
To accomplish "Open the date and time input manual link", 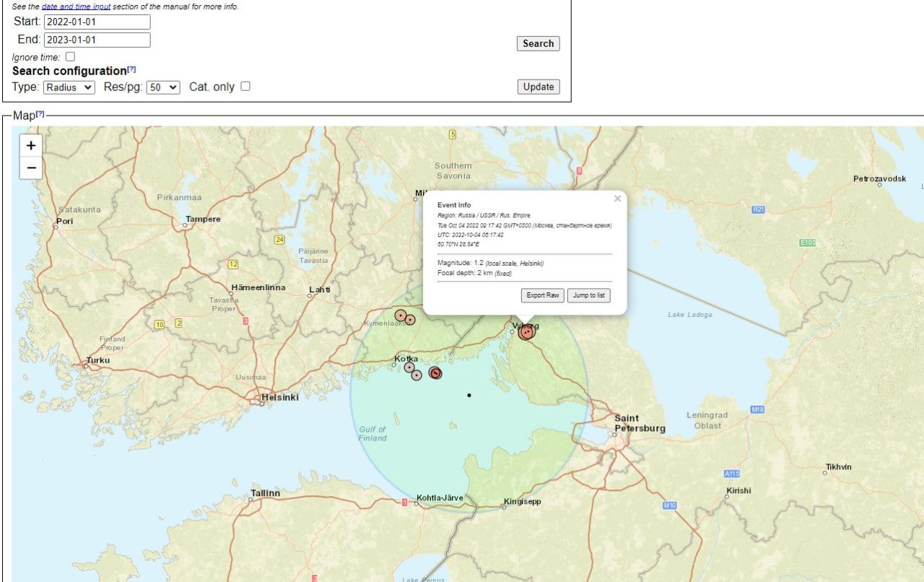I will [x=76, y=6].
